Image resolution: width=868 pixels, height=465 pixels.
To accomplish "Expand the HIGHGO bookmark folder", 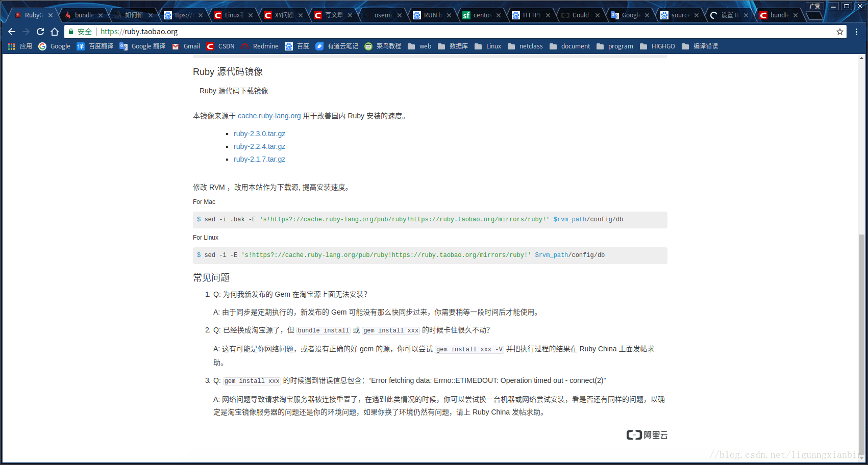I will pyautogui.click(x=657, y=46).
